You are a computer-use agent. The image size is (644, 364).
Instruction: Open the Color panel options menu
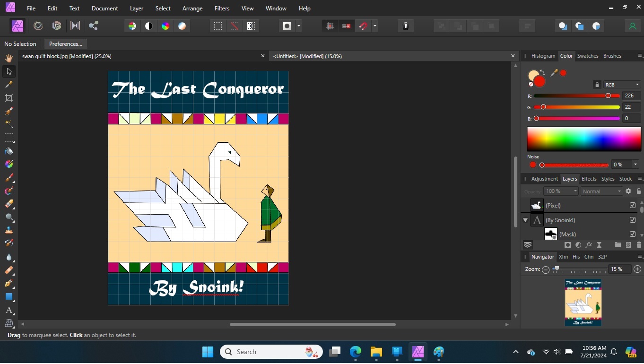pos(640,56)
